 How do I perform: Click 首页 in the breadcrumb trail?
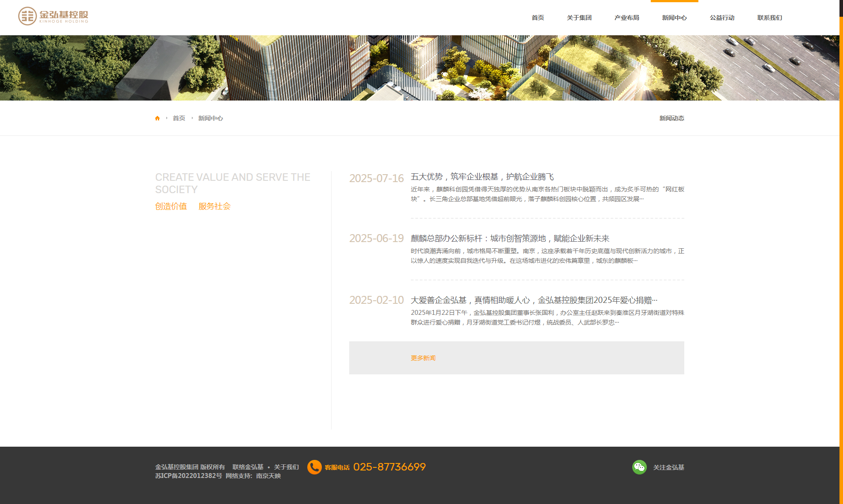(x=179, y=118)
